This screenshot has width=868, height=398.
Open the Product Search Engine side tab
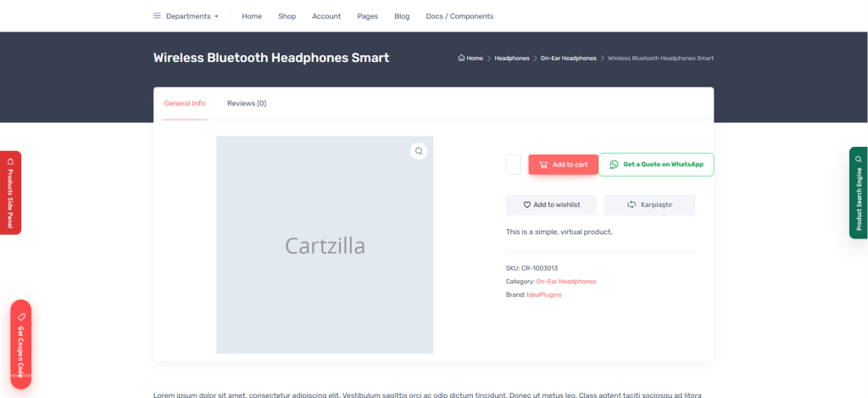[x=859, y=193]
